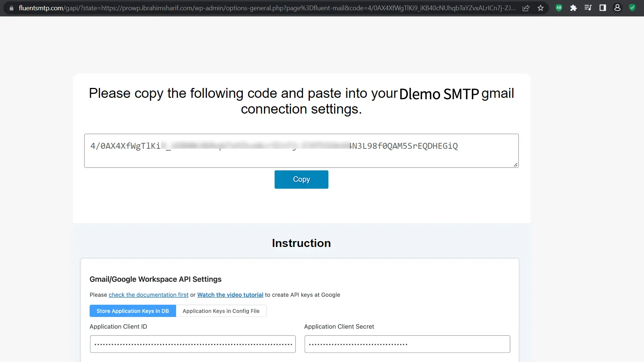Open the media controls icon in toolbar
This screenshot has width=644, height=362.
(588, 8)
